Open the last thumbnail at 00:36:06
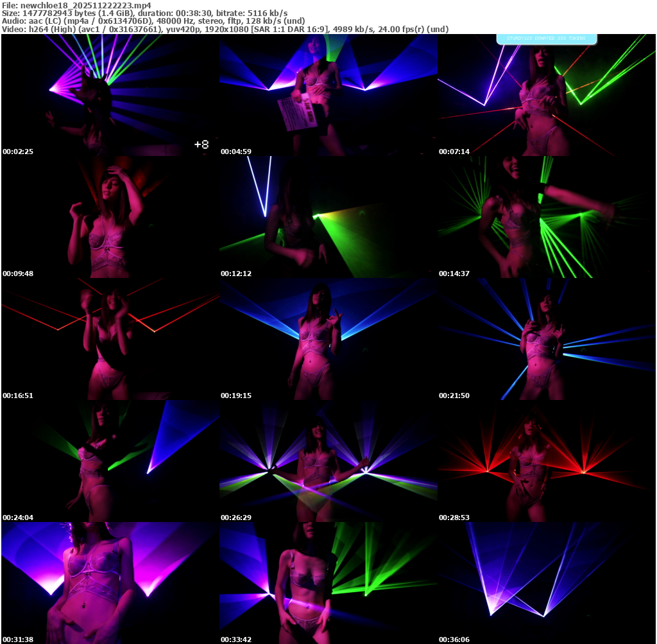Image resolution: width=657 pixels, height=644 pixels. tap(546, 583)
